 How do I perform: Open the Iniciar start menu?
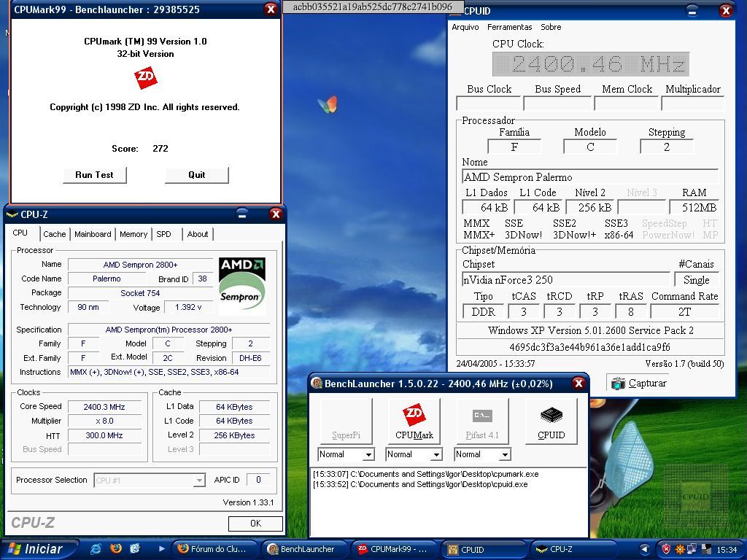tap(38, 549)
